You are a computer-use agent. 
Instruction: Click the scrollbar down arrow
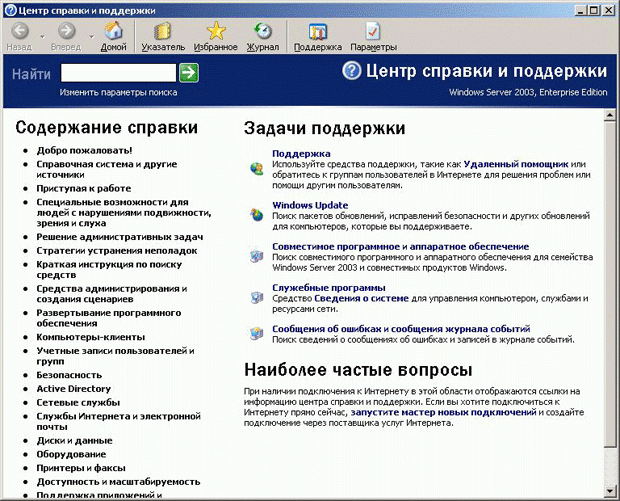609,491
